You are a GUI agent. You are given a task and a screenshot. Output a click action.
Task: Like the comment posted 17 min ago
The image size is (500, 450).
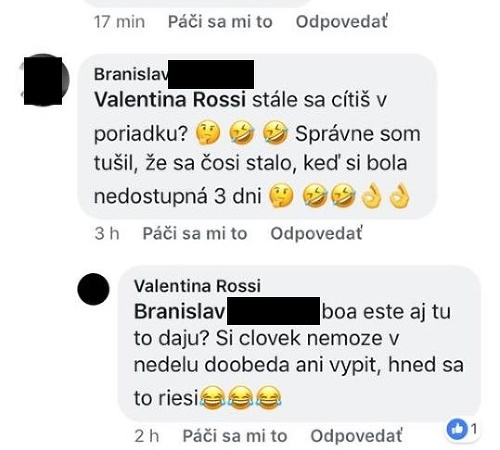(x=220, y=22)
